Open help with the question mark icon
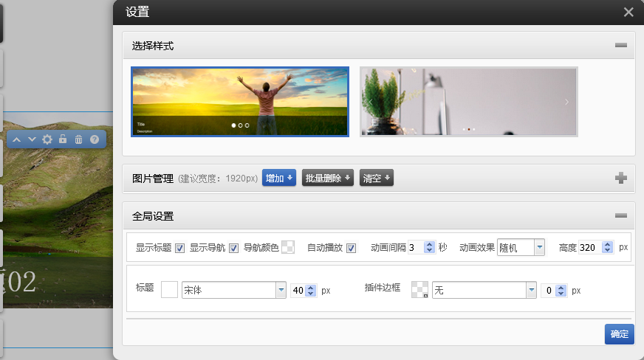644x360 pixels. [x=95, y=139]
